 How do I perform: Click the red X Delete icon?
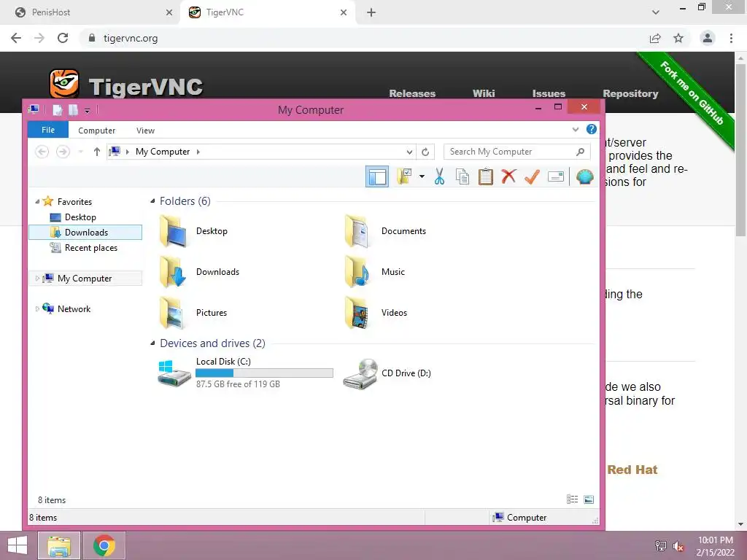[508, 176]
